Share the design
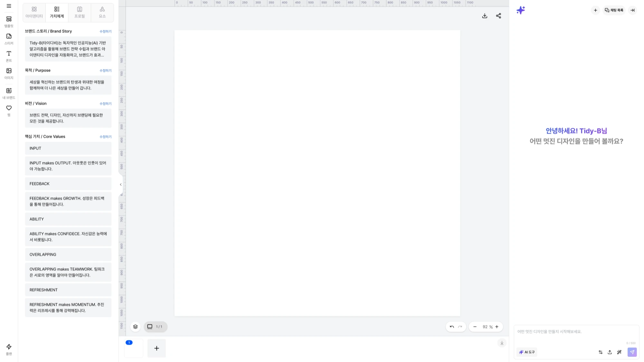Screen dimensions: 644x362 coord(498,16)
